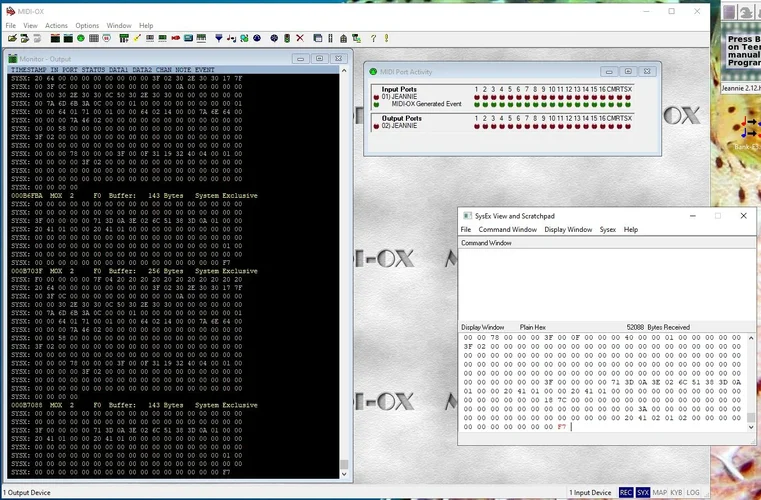Maximize the MIDI Port Activity window
Viewport: 761px width, 500px height.
tap(627, 72)
